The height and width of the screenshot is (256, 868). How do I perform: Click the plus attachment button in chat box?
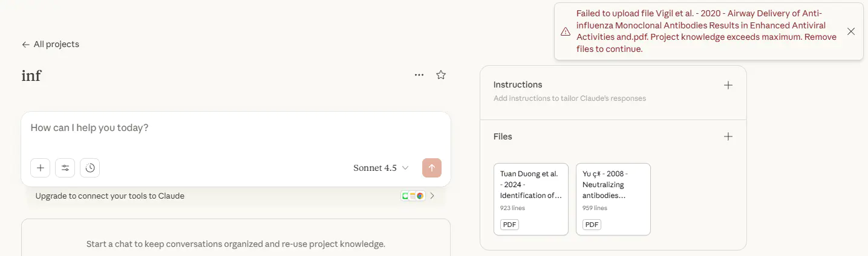click(x=41, y=168)
